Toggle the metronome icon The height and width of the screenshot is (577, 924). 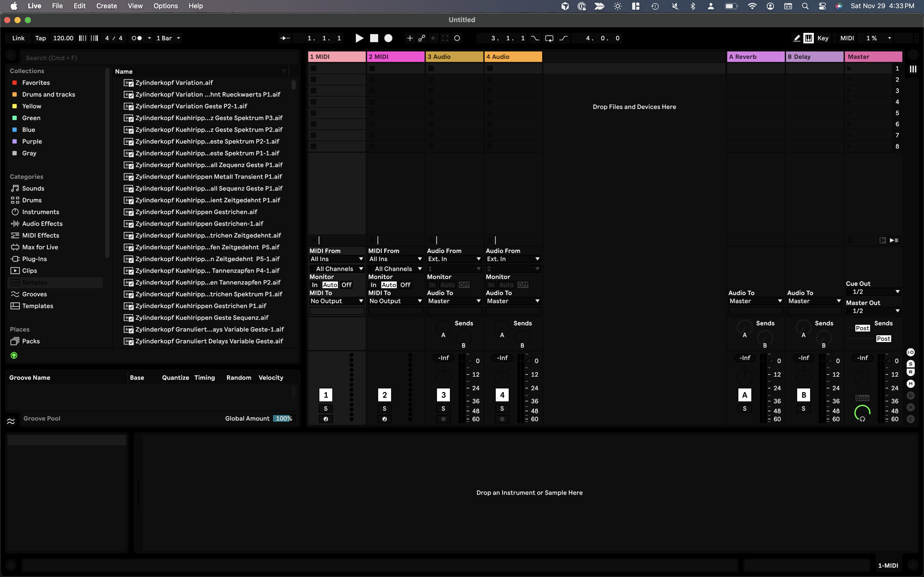pyautogui.click(x=137, y=38)
